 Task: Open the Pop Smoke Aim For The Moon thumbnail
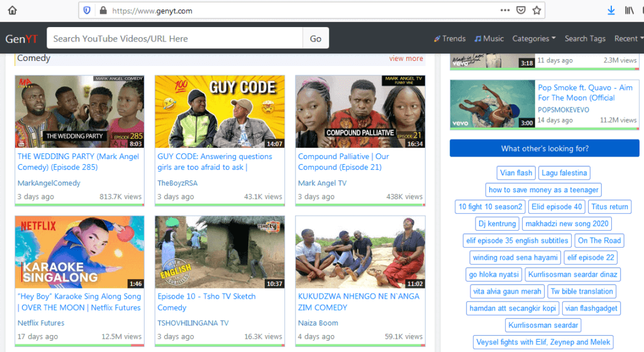492,104
